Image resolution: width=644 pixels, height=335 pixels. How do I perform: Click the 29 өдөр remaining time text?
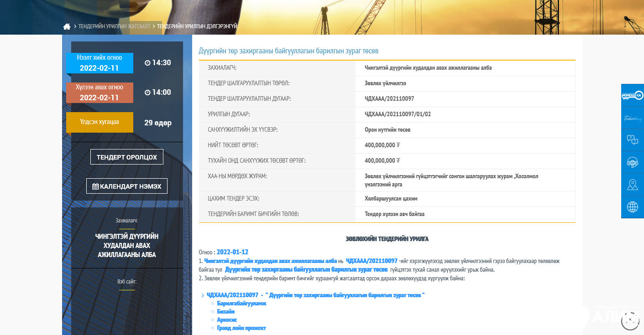pos(158,123)
